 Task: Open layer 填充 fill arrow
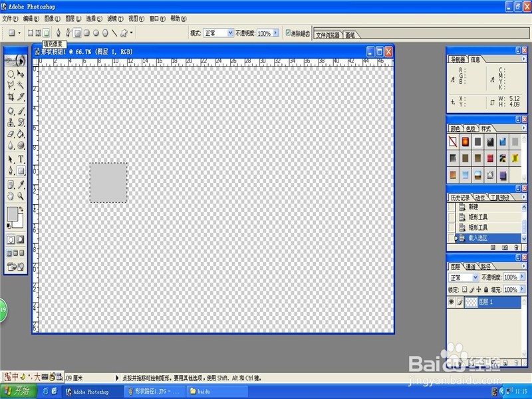point(522,289)
